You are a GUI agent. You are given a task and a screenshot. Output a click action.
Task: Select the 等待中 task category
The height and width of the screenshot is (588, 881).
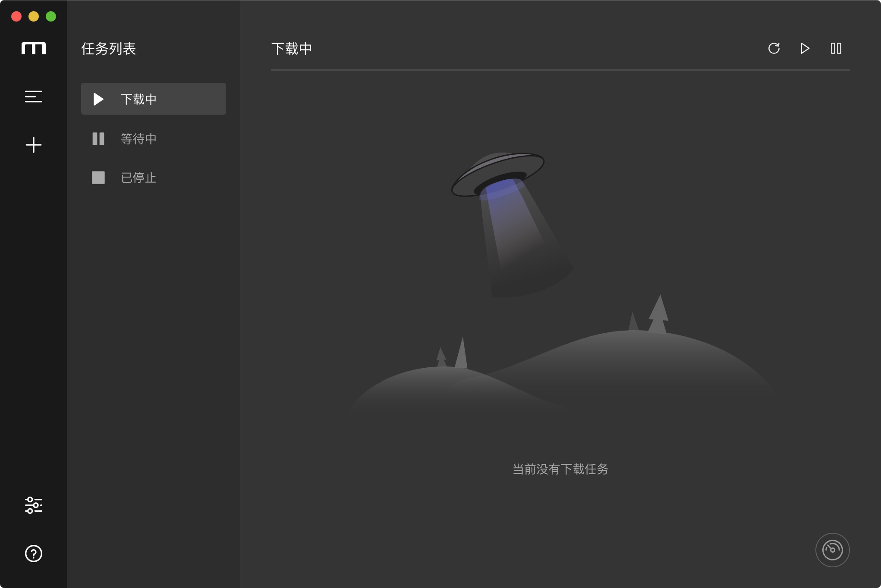[x=154, y=139]
